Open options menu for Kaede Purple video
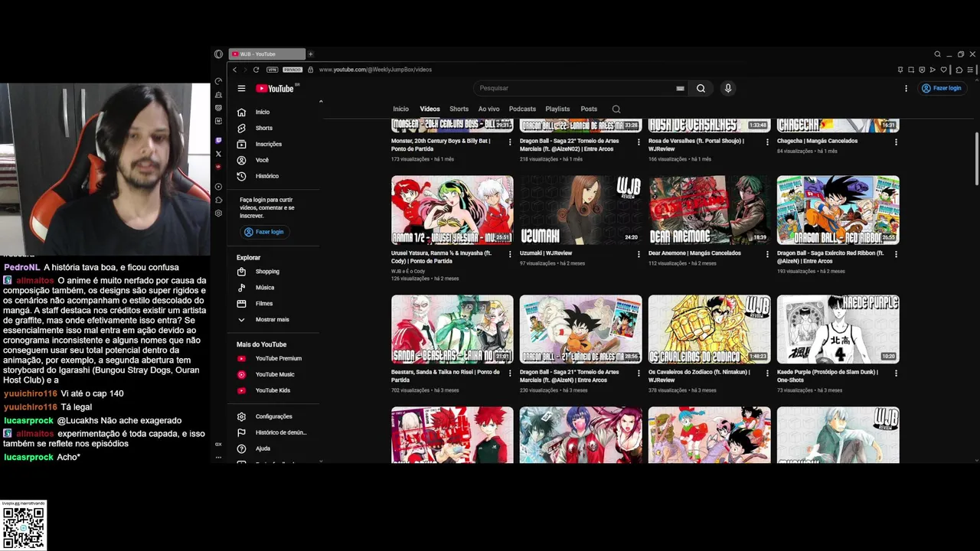980x551 pixels. pyautogui.click(x=896, y=373)
